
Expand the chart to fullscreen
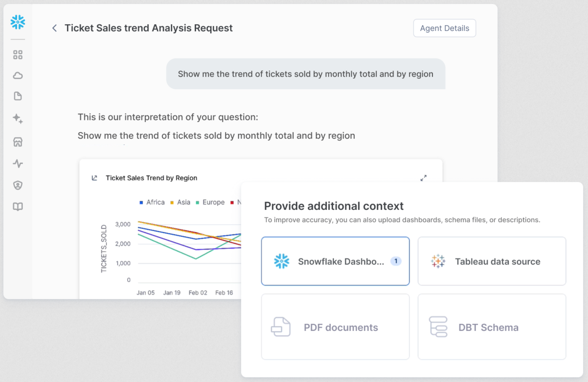(x=423, y=178)
